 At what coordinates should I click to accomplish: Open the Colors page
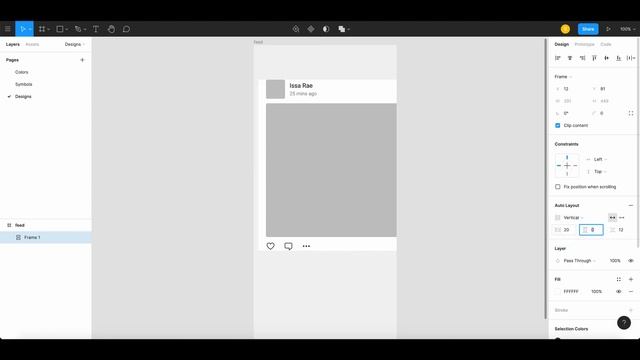point(22,72)
